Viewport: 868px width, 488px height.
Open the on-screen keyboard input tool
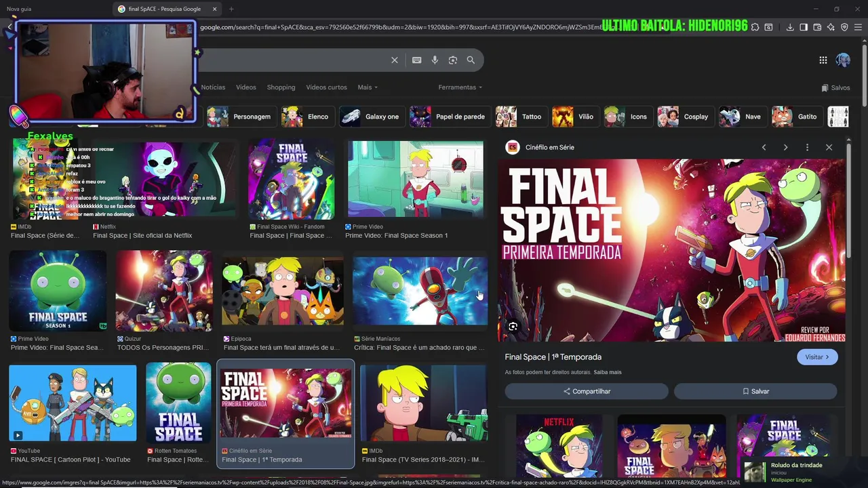pos(416,60)
